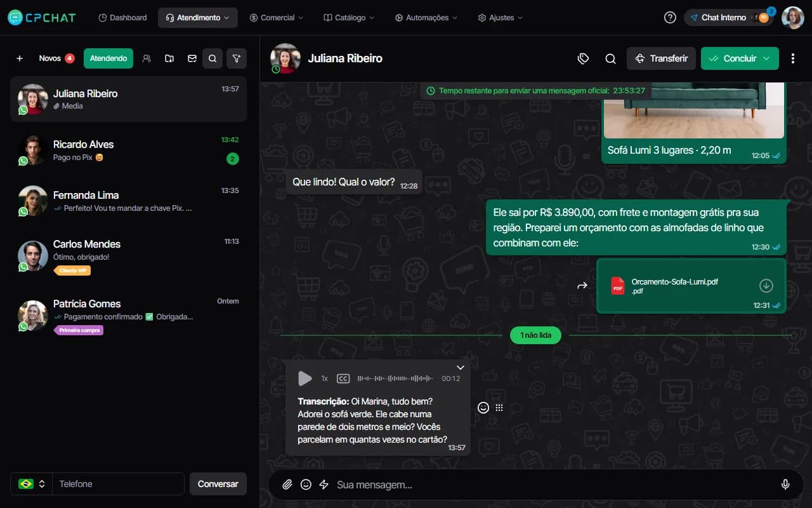Click the contacts people icon
This screenshot has width=812, height=508.
pos(147,58)
